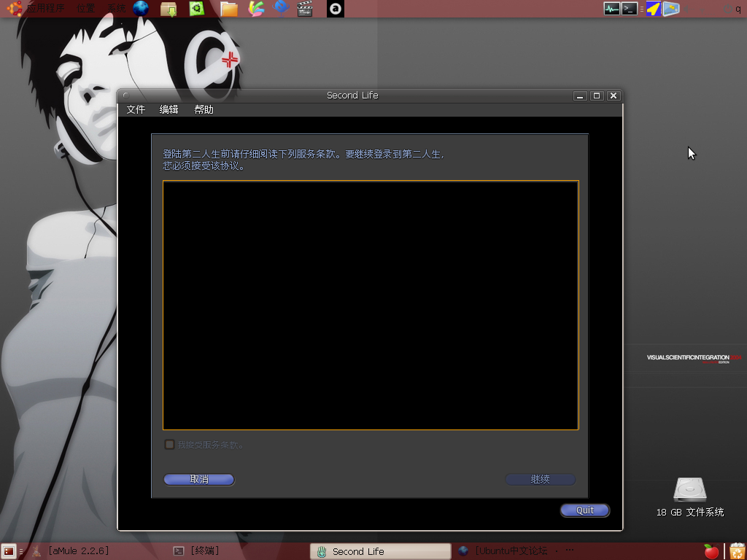Click the 取消 cancel button

pyautogui.click(x=199, y=480)
